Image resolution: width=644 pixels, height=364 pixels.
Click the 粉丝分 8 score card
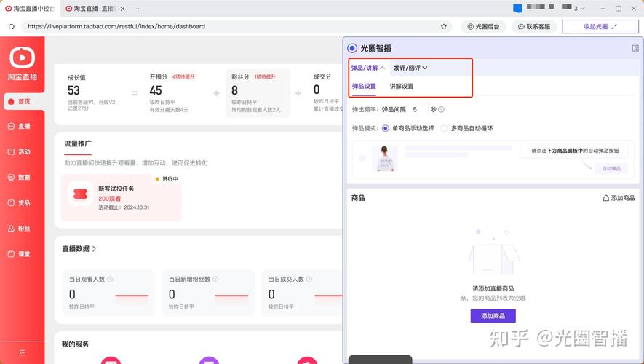[258, 93]
